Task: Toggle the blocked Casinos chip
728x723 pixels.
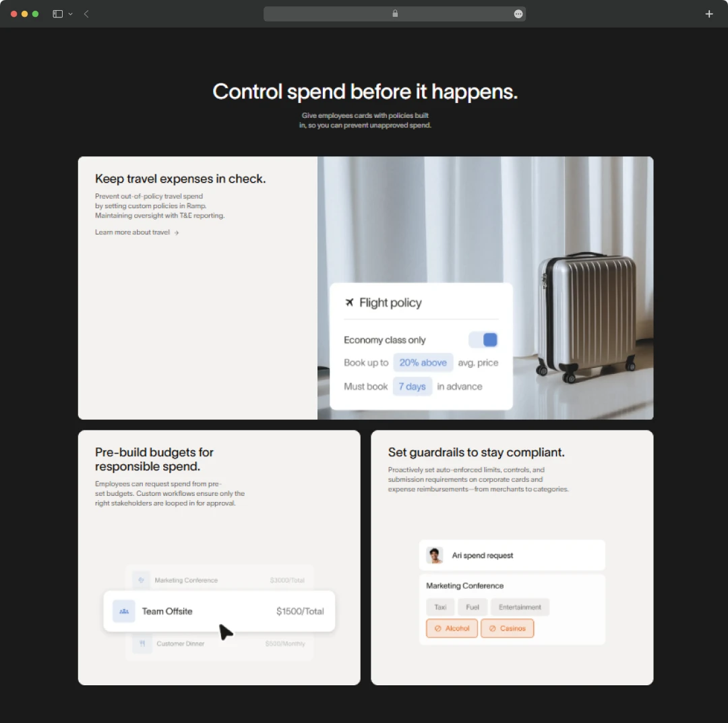Action: (507, 629)
